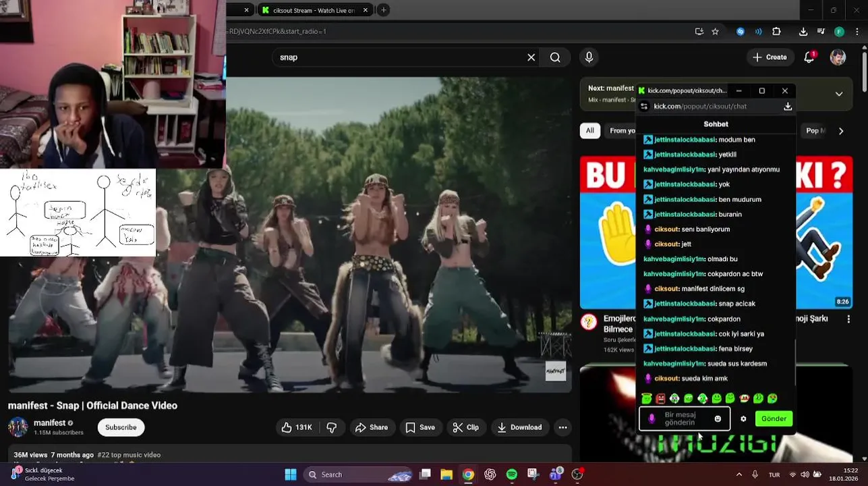The width and height of the screenshot is (868, 486).
Task: Click the site info icon in Kick popout
Action: pos(644,106)
